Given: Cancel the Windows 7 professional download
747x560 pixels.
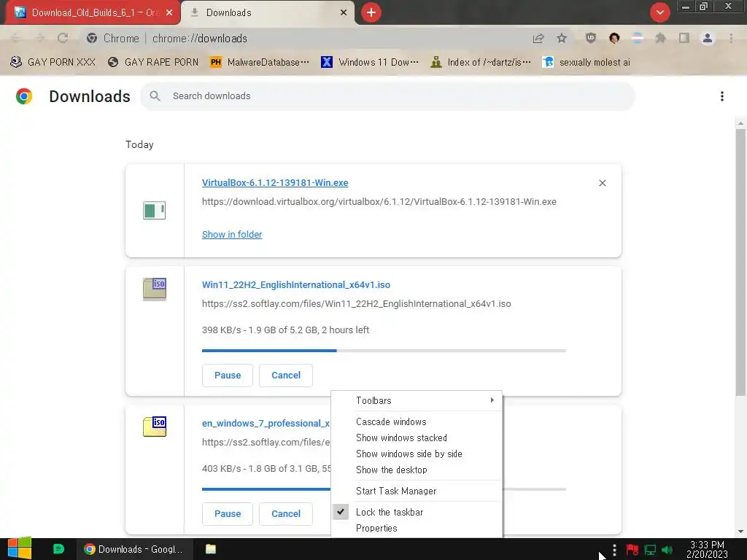Looking at the screenshot, I should pyautogui.click(x=286, y=514).
